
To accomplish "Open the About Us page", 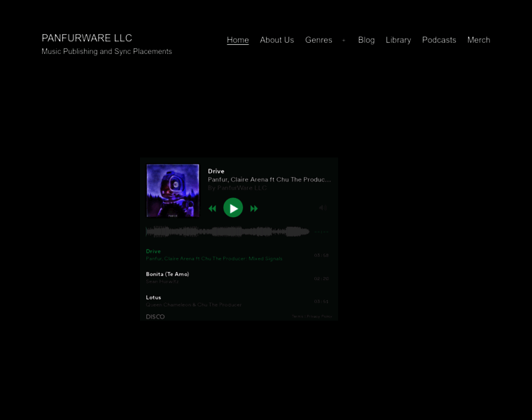I will tap(277, 40).
